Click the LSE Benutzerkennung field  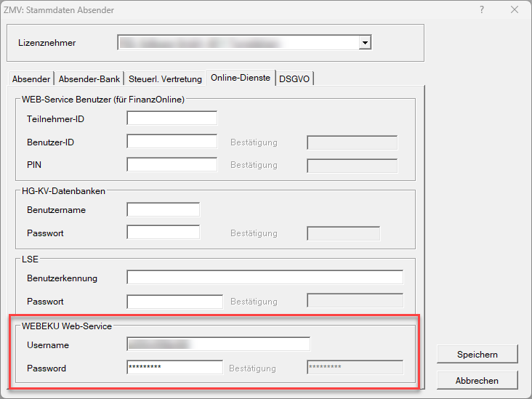point(265,278)
